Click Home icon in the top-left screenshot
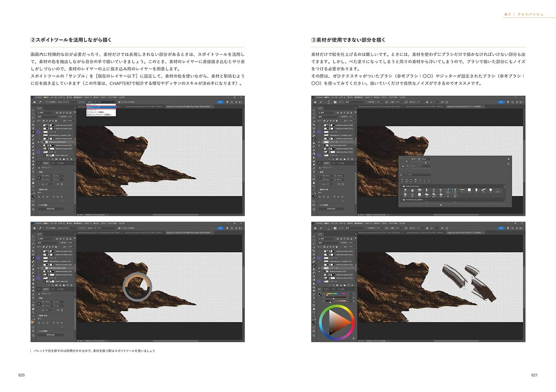The width and height of the screenshot is (556, 392). (34, 102)
